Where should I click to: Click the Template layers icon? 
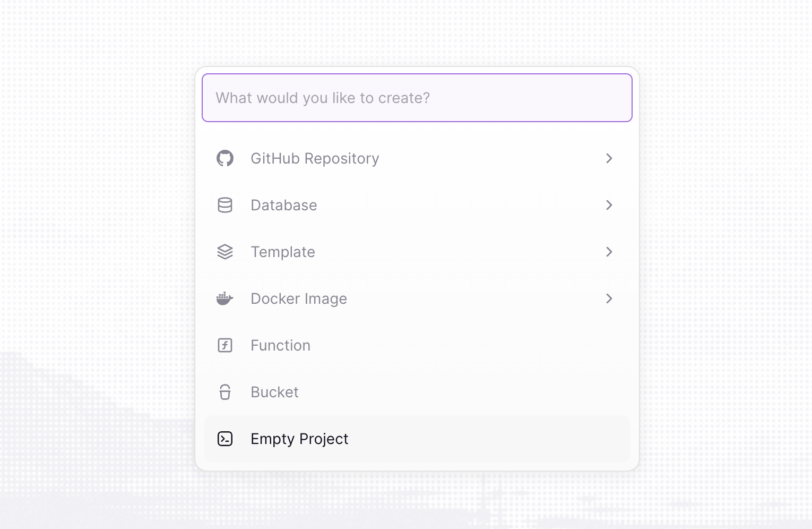point(225,252)
